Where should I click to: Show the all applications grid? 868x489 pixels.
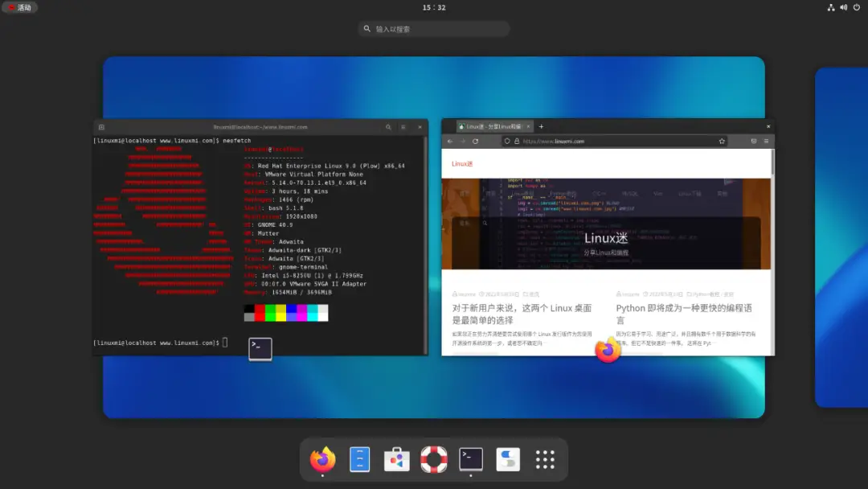click(x=545, y=459)
